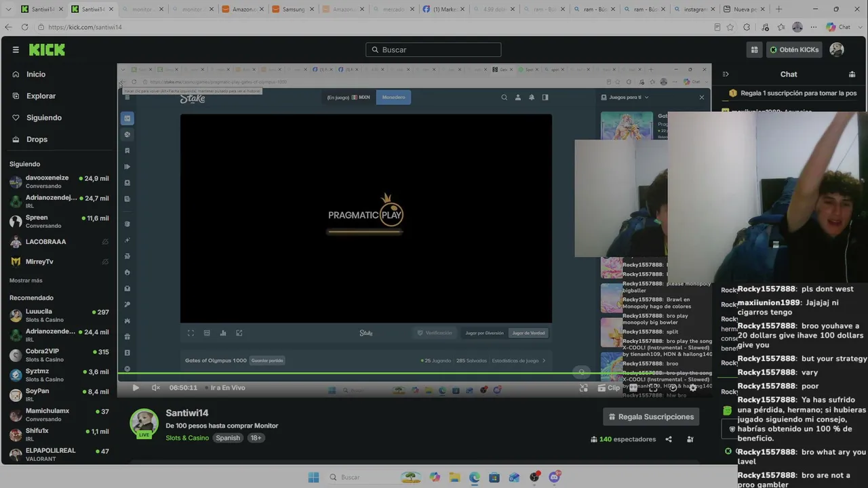Open the chat gift icon in the Chat header
Image resolution: width=868 pixels, height=488 pixels.
coord(852,74)
